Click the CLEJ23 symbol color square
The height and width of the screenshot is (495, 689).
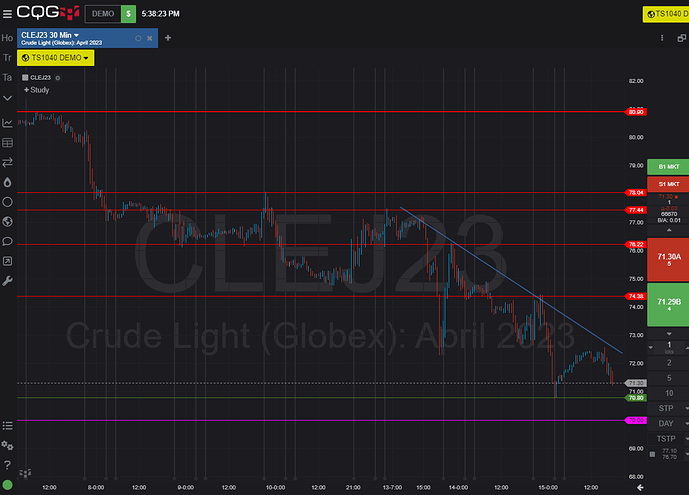[x=25, y=77]
